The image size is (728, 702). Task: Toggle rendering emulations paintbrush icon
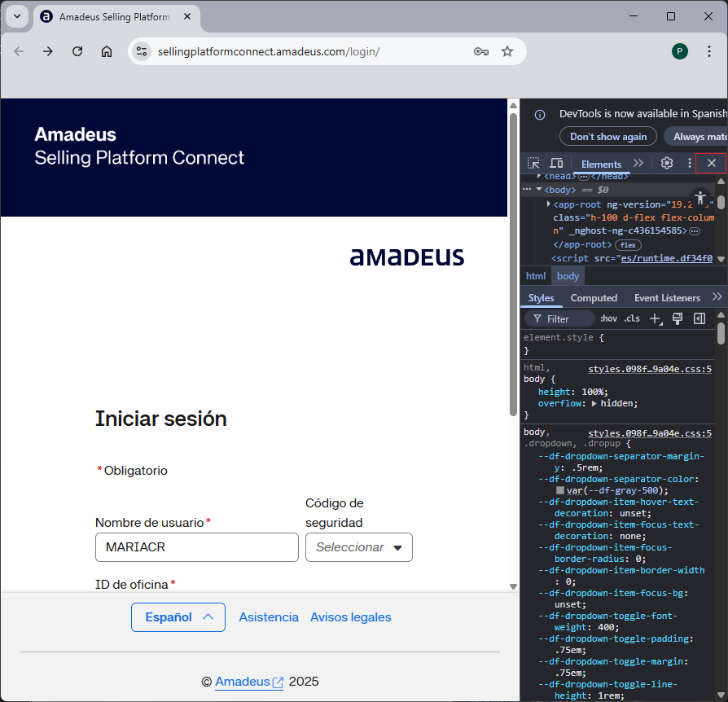click(678, 318)
